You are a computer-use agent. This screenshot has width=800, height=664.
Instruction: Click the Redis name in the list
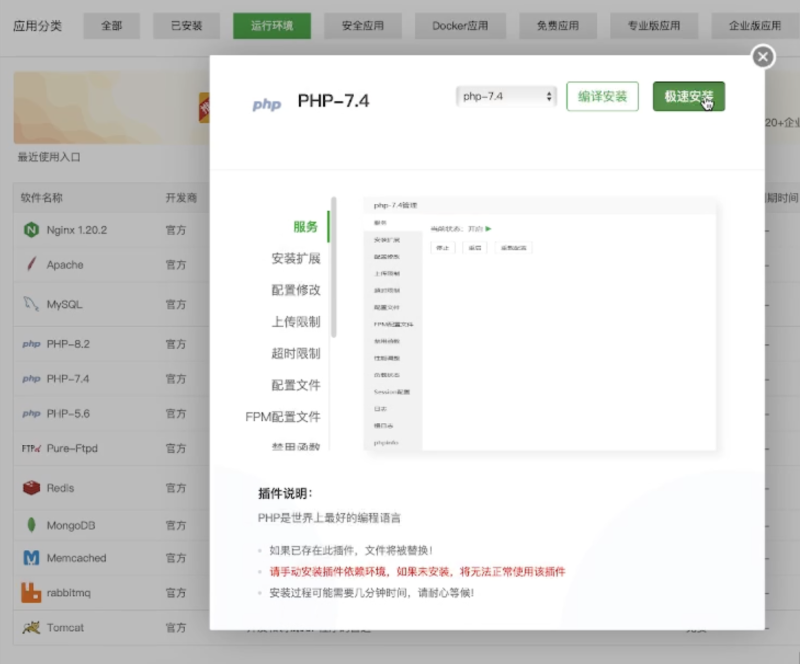60,488
